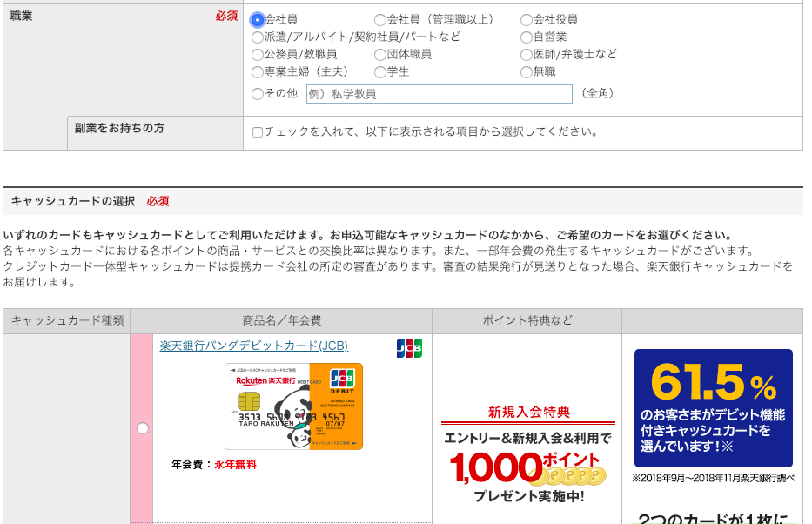Tick the 副業 side job checkbox
The image size is (812, 524).
(x=258, y=132)
